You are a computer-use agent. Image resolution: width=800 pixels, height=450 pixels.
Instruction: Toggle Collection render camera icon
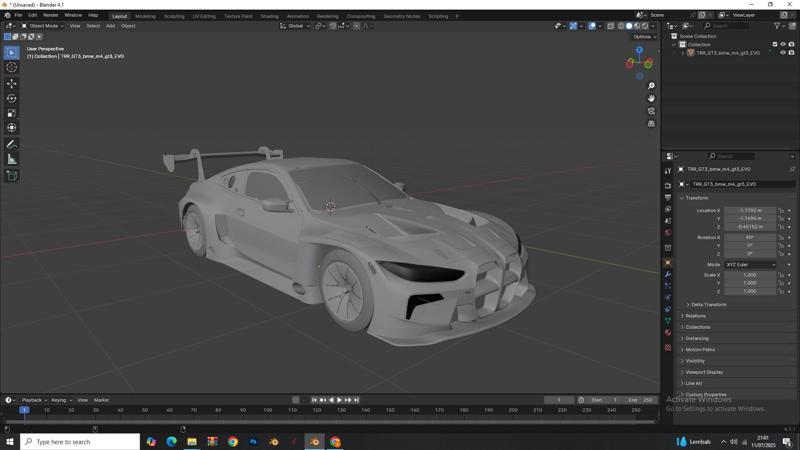pos(791,44)
